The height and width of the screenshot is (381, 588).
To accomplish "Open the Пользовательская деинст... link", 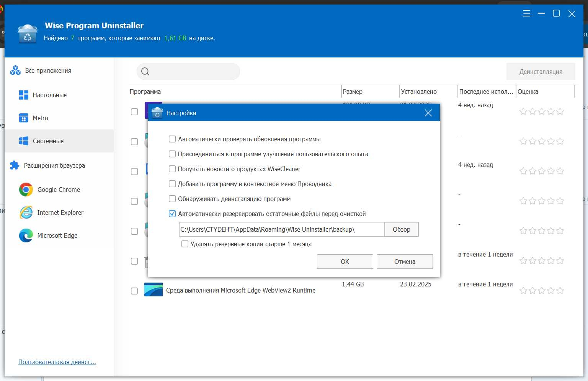I will (57, 362).
